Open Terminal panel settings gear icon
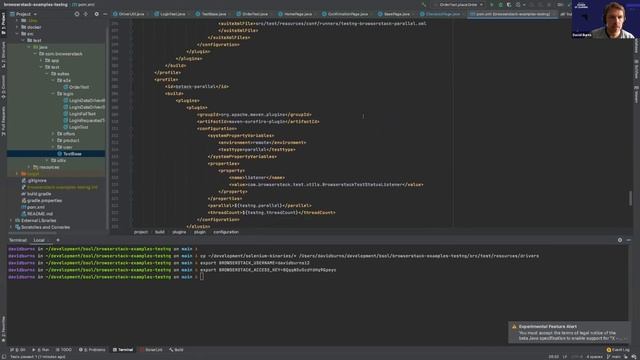 coord(620,240)
